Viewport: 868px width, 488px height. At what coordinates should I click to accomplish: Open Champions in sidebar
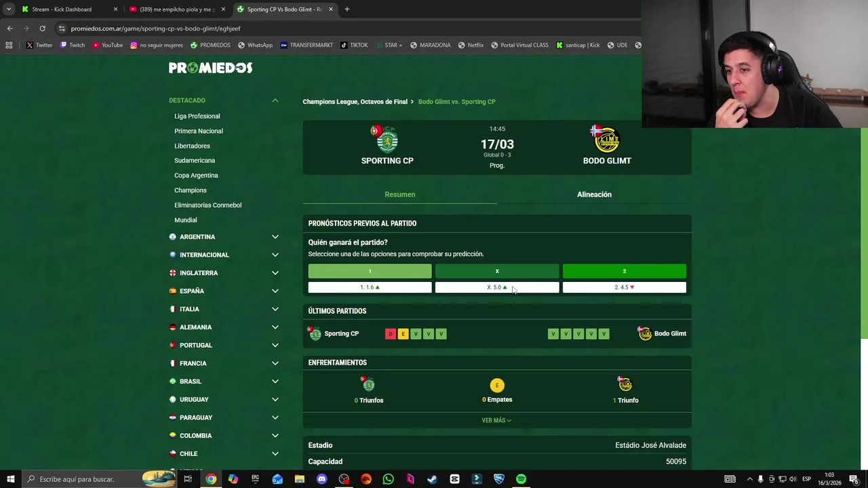(190, 190)
